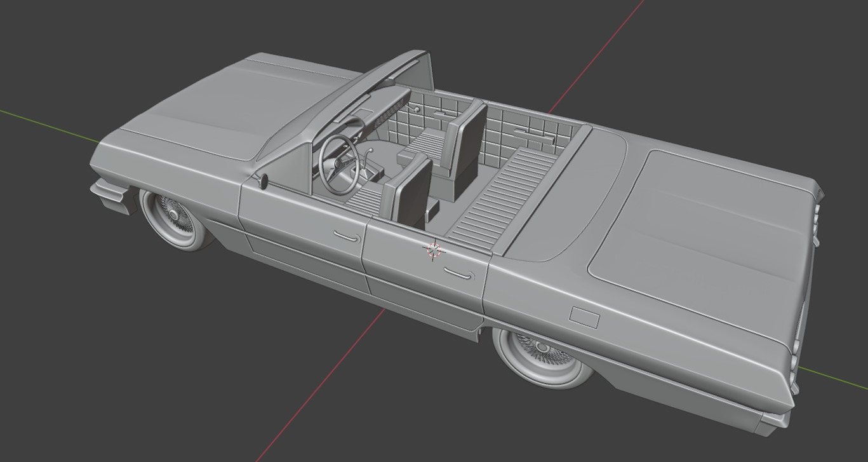Select the steering wheel of the car
868x462 pixels.
338,163
